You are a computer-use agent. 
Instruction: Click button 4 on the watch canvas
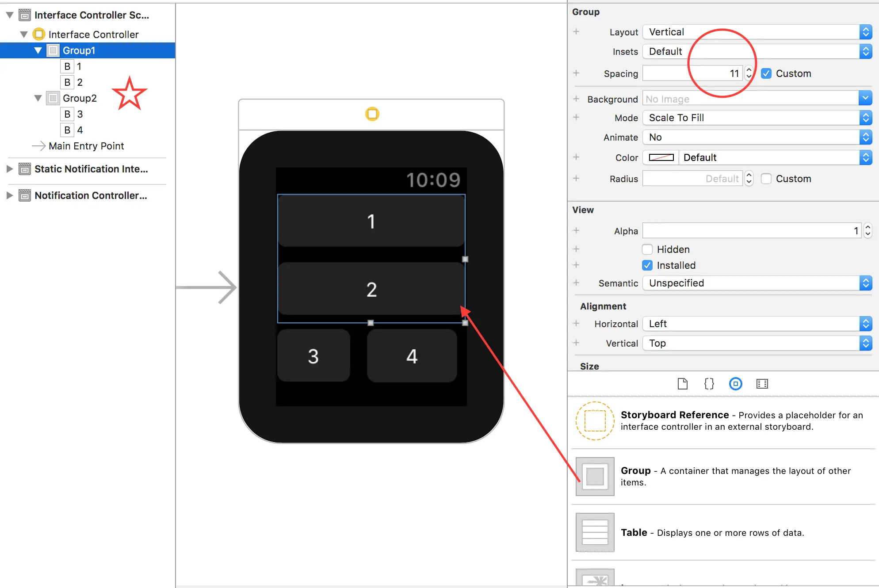(x=412, y=356)
